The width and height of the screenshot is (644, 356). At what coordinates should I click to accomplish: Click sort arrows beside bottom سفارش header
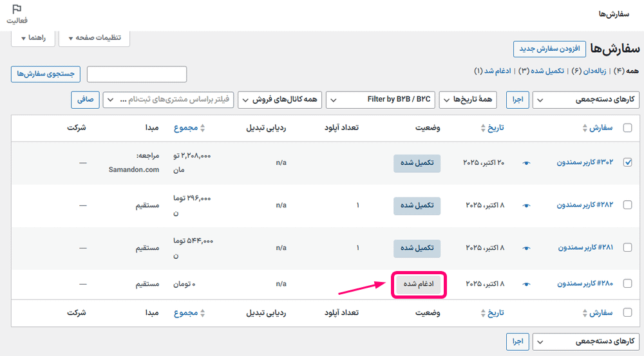585,313
